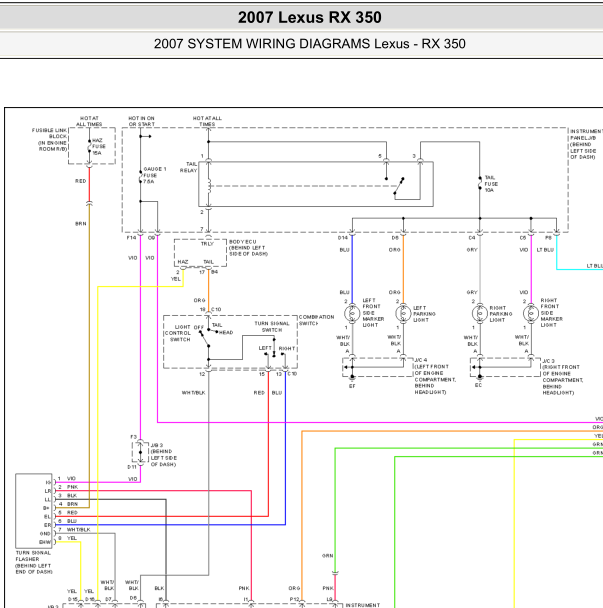Click the 'LEFT' turn signal position label

coord(265,348)
